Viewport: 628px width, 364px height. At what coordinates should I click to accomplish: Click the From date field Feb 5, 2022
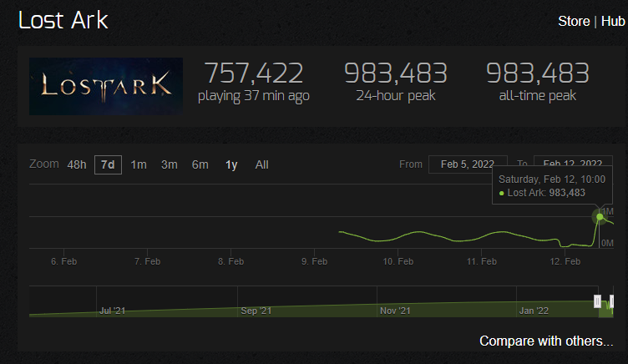tap(468, 164)
